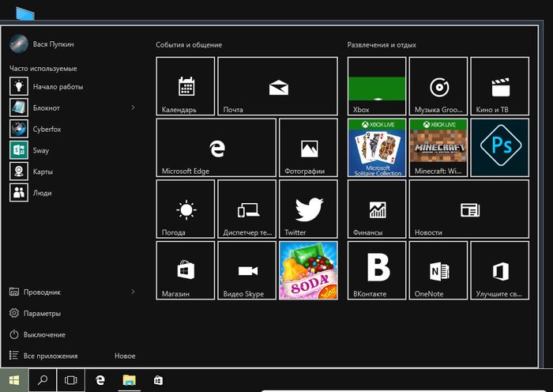The image size is (553, 392).
Task: Open the Mail tile (Почта)
Action: tap(277, 86)
